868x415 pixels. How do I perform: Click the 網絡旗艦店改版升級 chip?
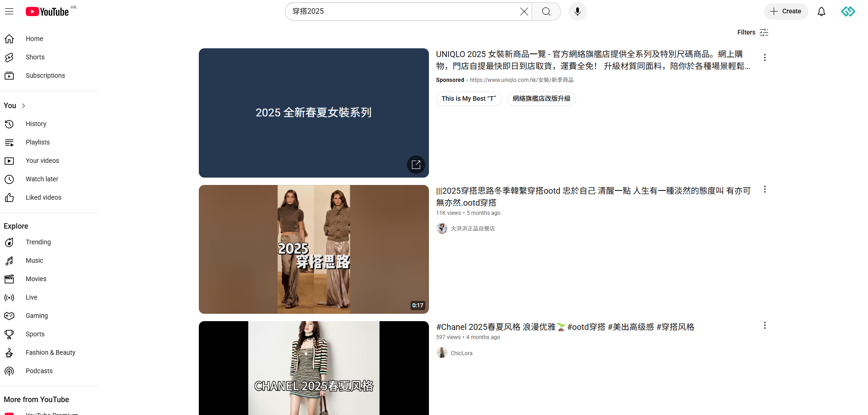click(x=542, y=98)
